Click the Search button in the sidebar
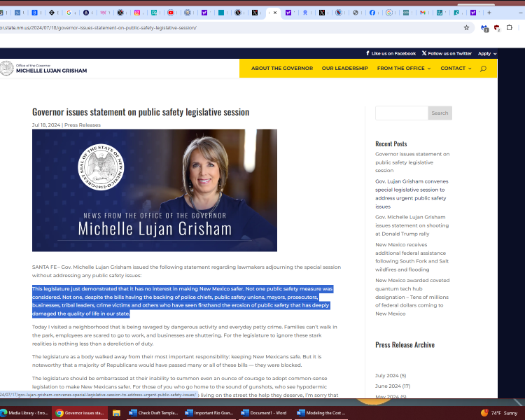The width and height of the screenshot is (525, 420). [x=440, y=113]
